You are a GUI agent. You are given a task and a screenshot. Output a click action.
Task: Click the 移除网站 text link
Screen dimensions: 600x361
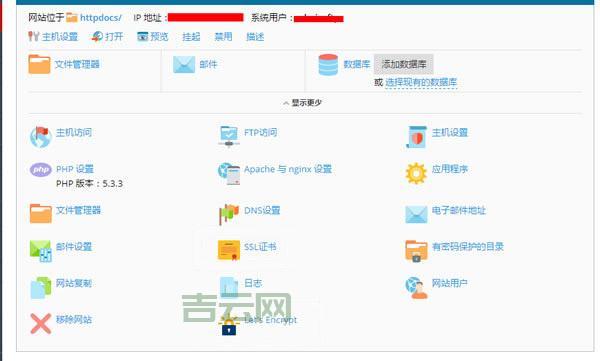tap(74, 319)
